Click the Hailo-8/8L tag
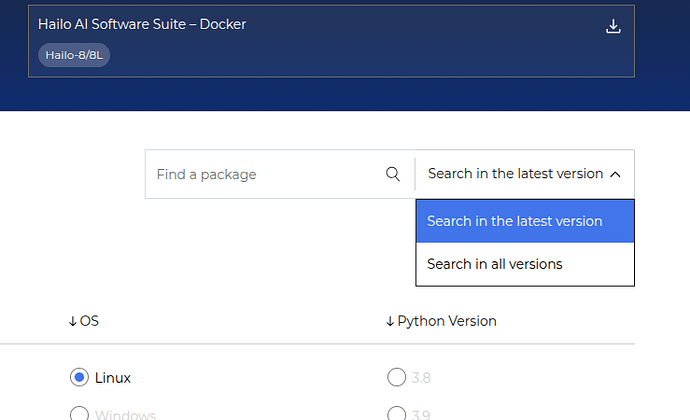This screenshot has height=420, width=690. click(x=74, y=55)
